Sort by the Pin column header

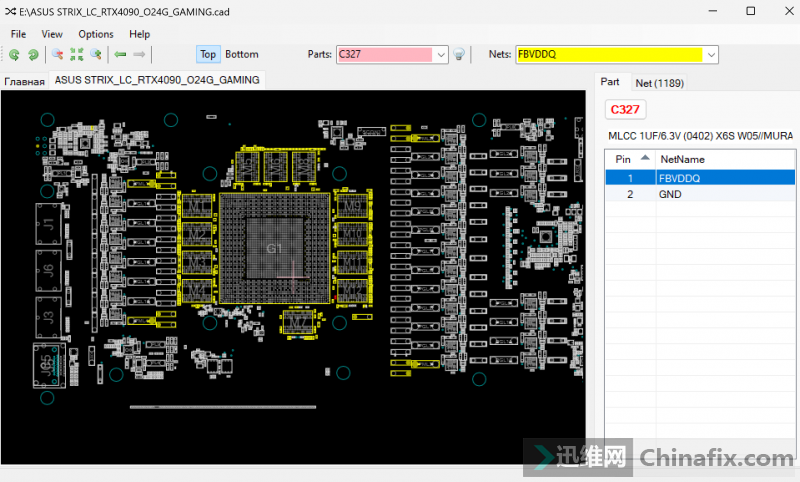(x=631, y=159)
